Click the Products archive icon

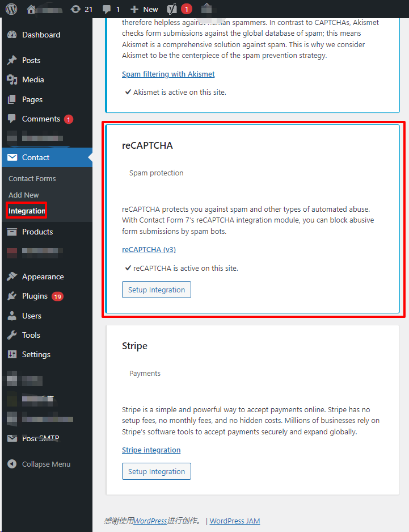click(12, 232)
